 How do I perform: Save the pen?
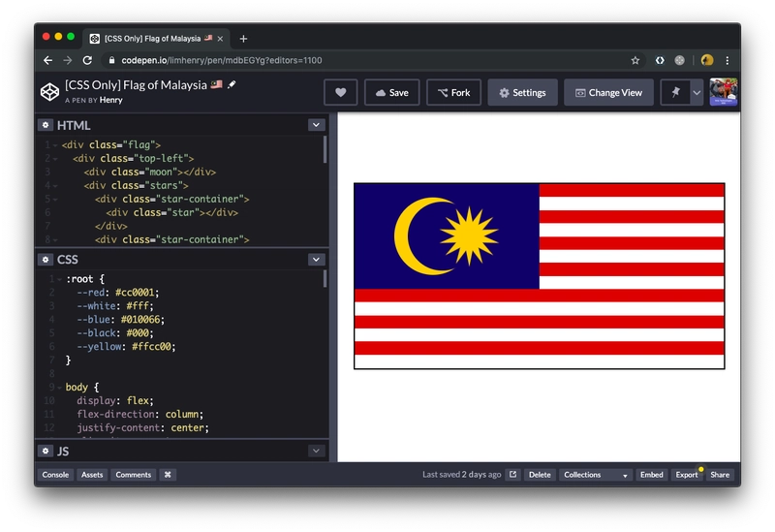coord(392,92)
